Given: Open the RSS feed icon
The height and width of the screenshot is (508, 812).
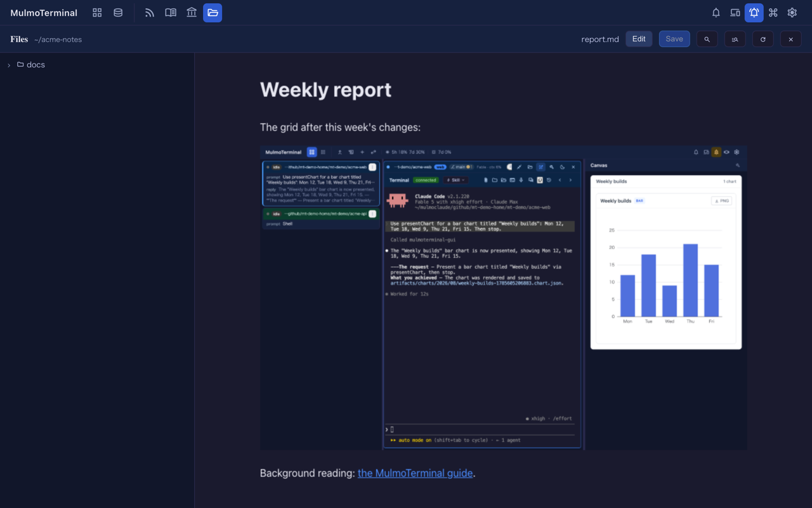Looking at the screenshot, I should tap(150, 13).
